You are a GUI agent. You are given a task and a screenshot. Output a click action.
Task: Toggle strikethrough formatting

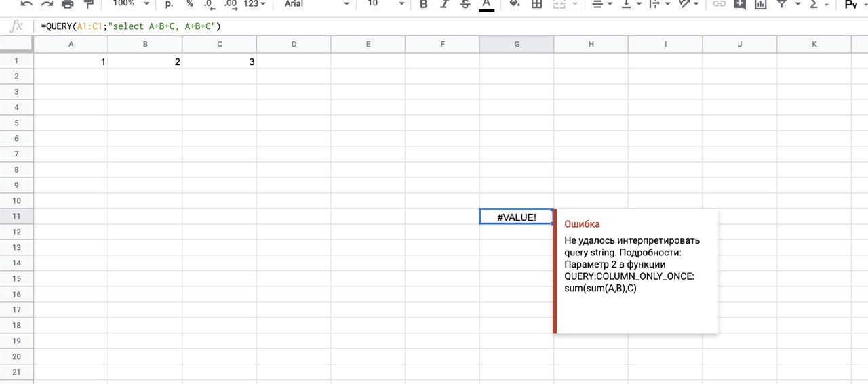point(465,4)
